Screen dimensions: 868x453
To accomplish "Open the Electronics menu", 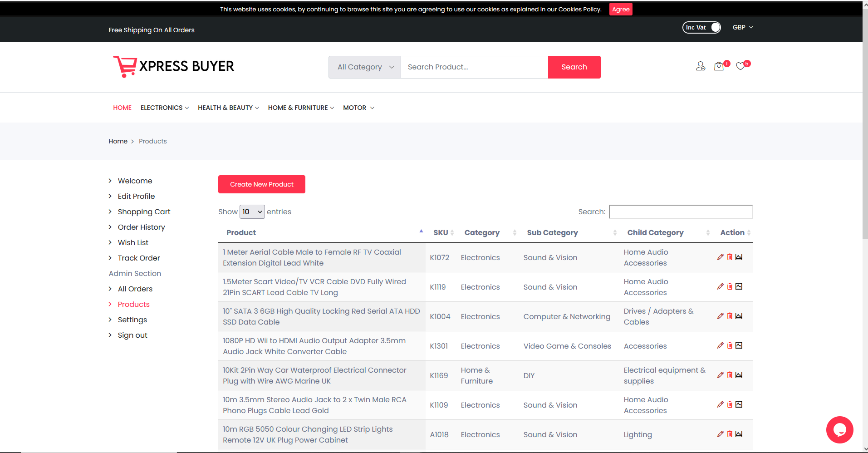I will [x=164, y=108].
